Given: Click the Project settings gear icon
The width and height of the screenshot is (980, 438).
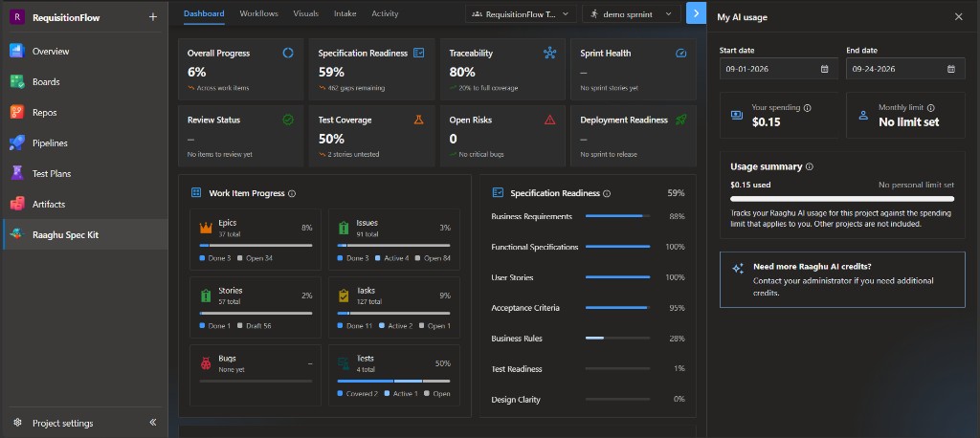Looking at the screenshot, I should pos(17,423).
